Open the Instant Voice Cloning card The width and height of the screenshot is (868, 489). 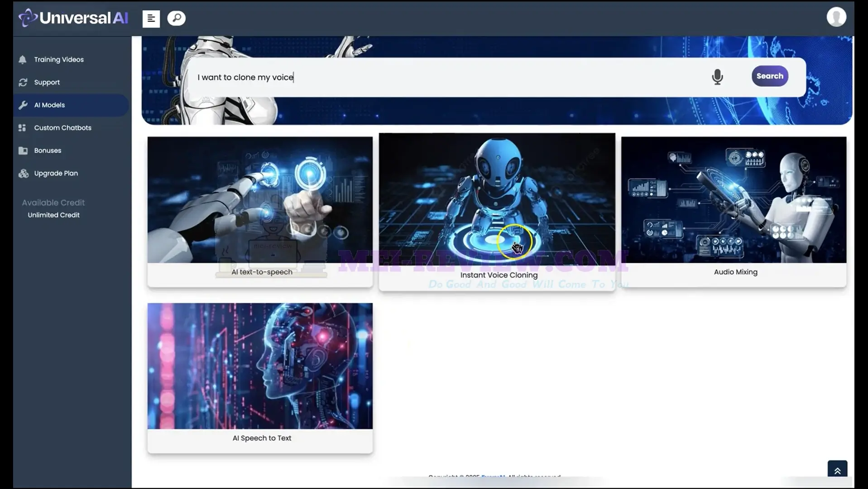(497, 212)
